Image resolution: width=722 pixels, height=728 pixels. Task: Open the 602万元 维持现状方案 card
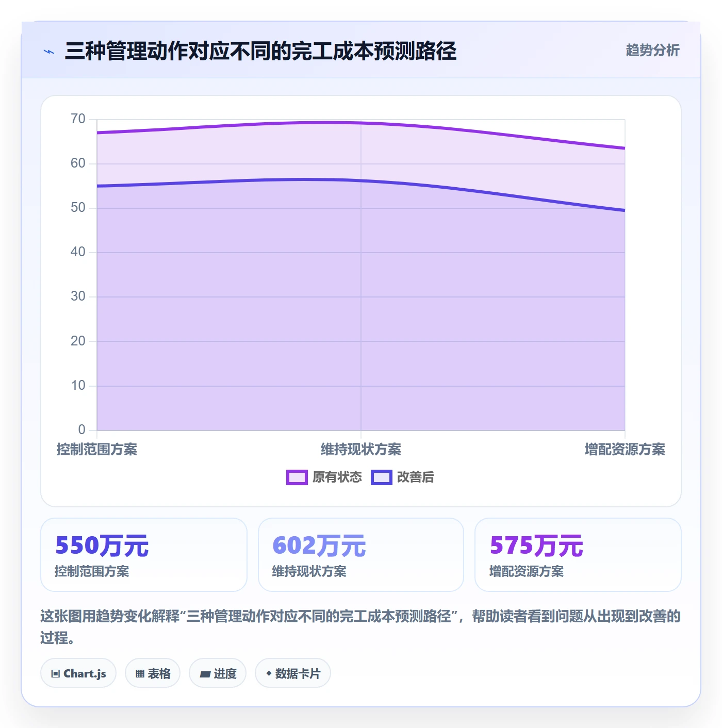[361, 555]
